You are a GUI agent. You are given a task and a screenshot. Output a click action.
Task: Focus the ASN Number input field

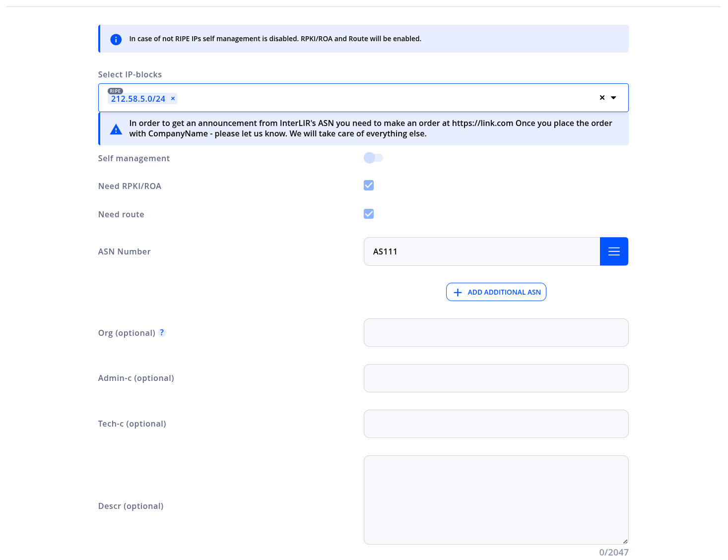click(x=482, y=251)
